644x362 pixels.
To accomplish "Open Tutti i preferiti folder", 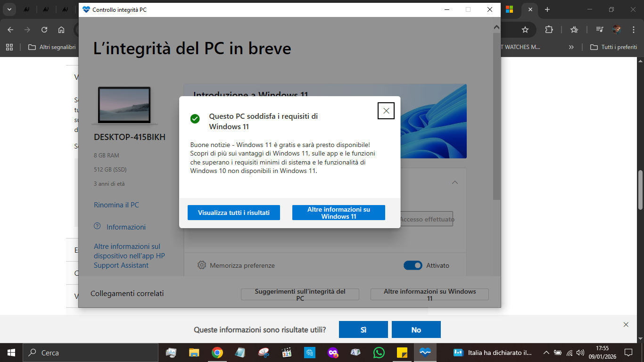I will (613, 47).
